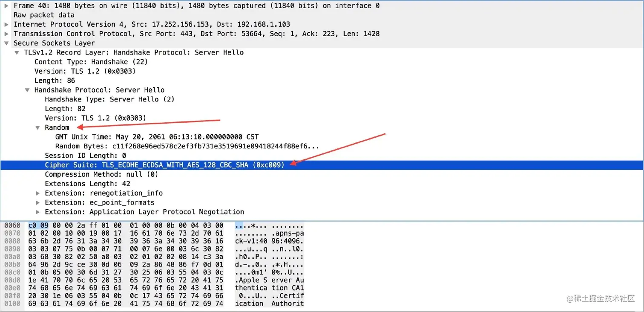Select Handshake Type: Server Hello (2)
This screenshot has width=644, height=312.
click(322, 99)
